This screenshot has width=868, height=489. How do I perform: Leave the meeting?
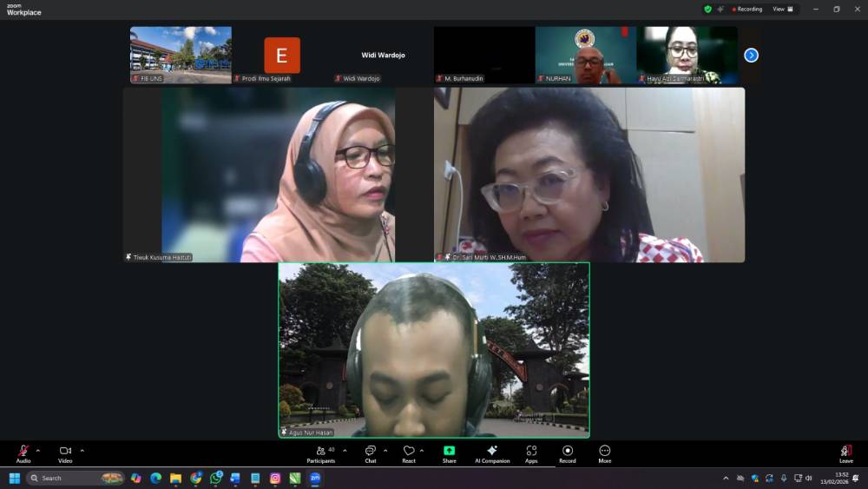click(845, 452)
